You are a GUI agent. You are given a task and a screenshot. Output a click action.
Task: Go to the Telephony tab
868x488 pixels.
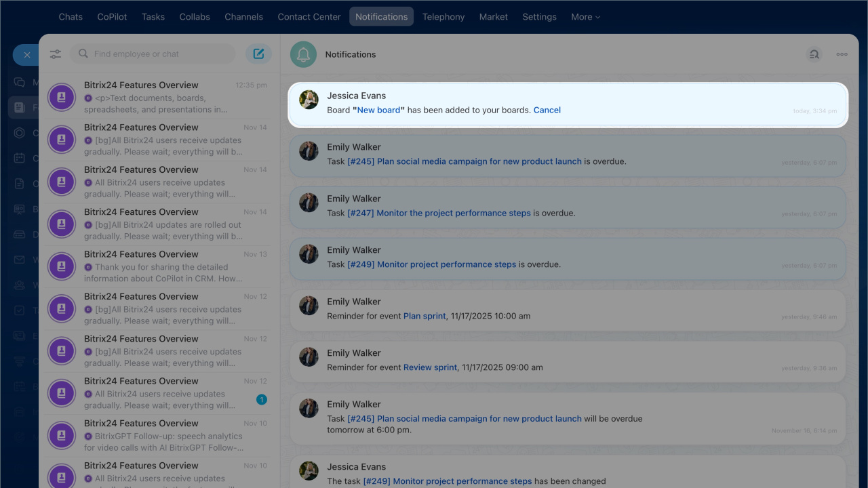(x=443, y=17)
